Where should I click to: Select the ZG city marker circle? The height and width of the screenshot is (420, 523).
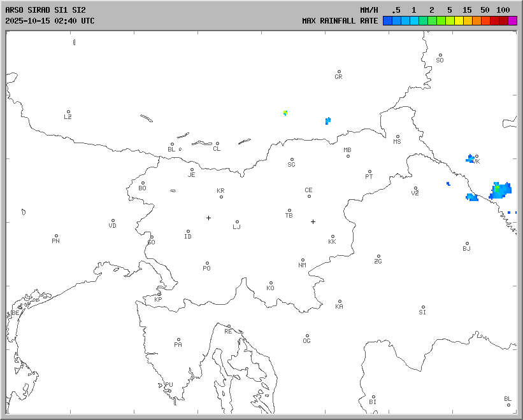pyautogui.click(x=378, y=256)
